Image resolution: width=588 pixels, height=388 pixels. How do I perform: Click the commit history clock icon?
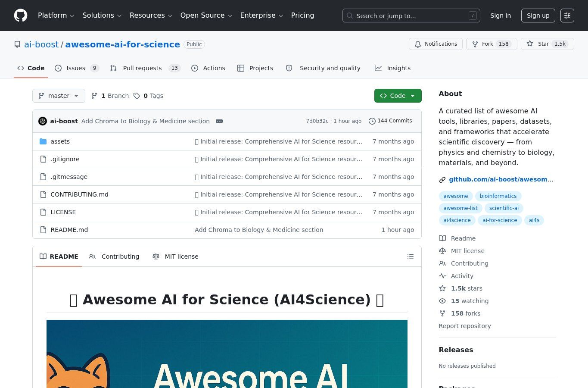372,121
